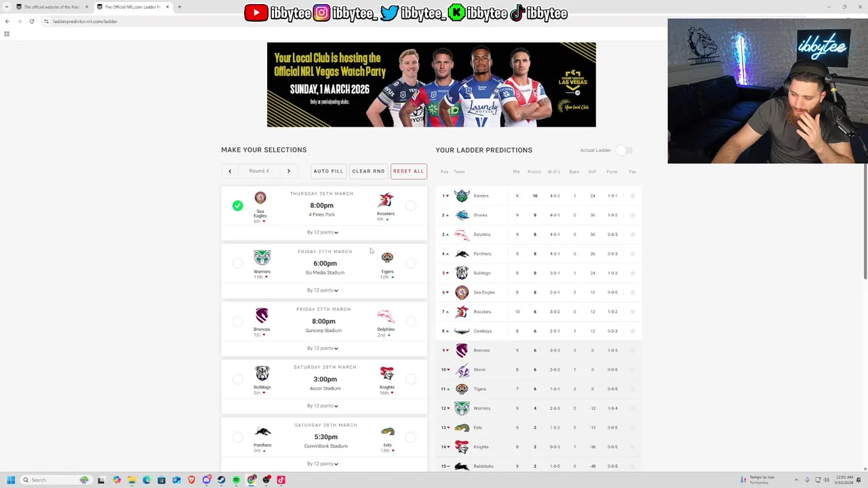Screen dimensions: 868x488
Task: Expand margin dropdown for Sea Eagles v Roosters
Action: (323, 232)
